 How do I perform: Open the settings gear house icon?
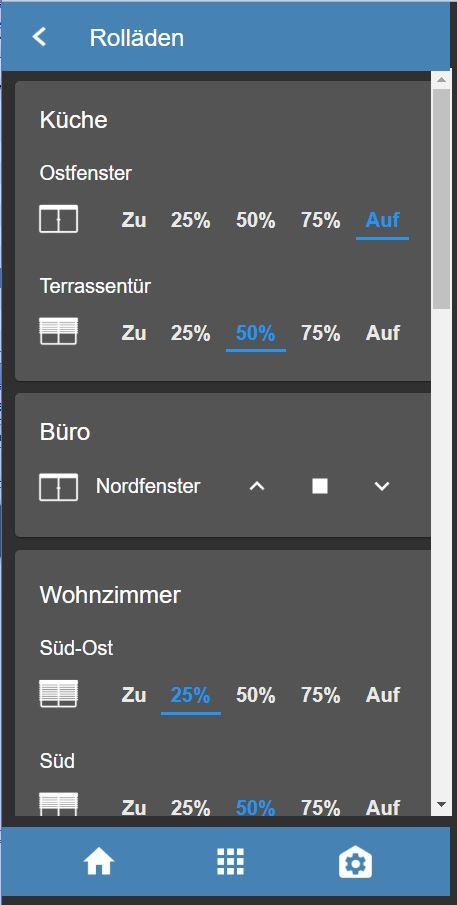(355, 862)
